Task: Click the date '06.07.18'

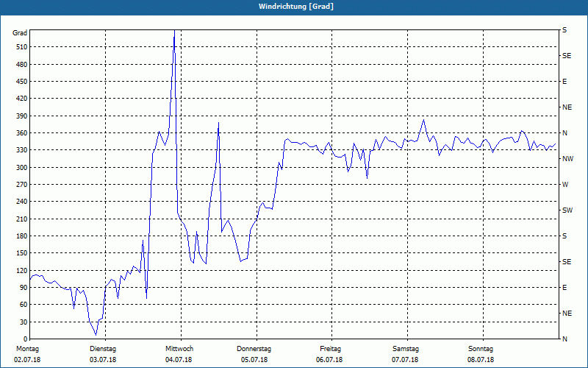Action: [x=329, y=360]
